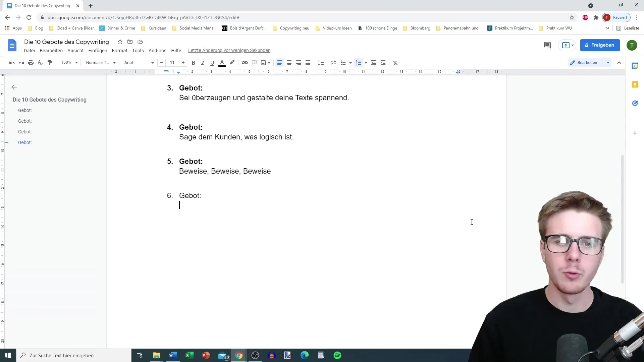Click the Redo icon in toolbar
This screenshot has width=644, height=362.
[x=21, y=63]
